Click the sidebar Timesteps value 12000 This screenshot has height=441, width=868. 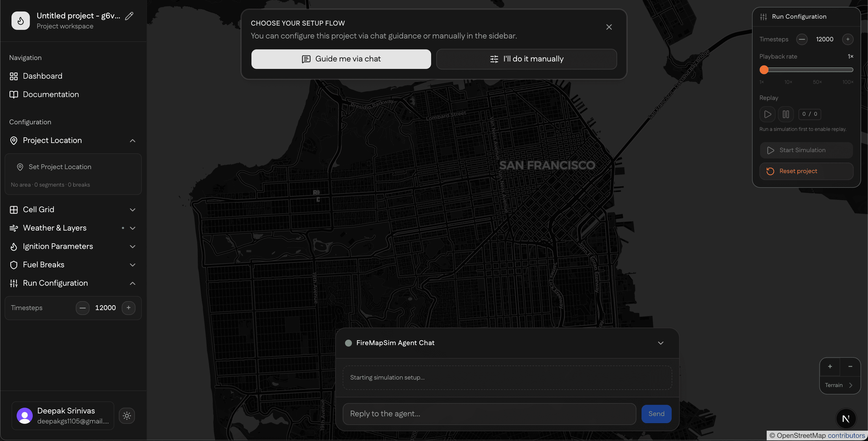105,308
